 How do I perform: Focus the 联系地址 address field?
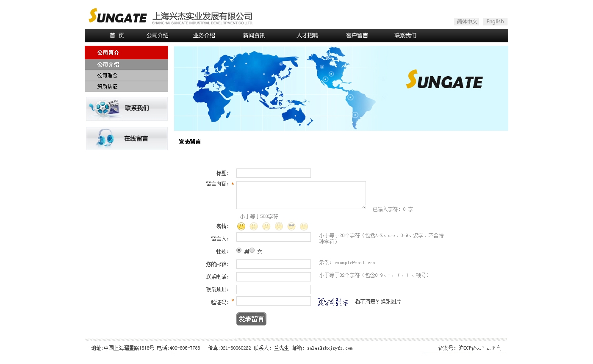click(x=274, y=290)
